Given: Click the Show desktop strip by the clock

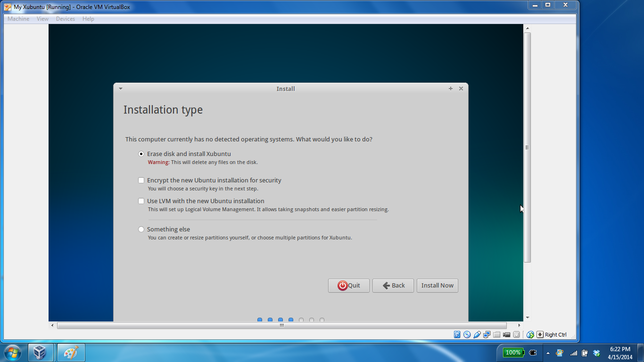Looking at the screenshot, I should [x=640, y=353].
